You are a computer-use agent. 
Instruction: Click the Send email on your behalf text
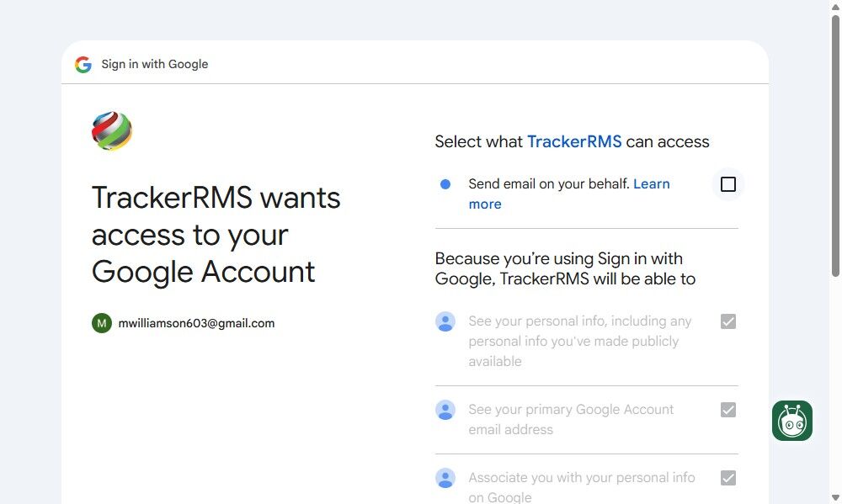(549, 184)
